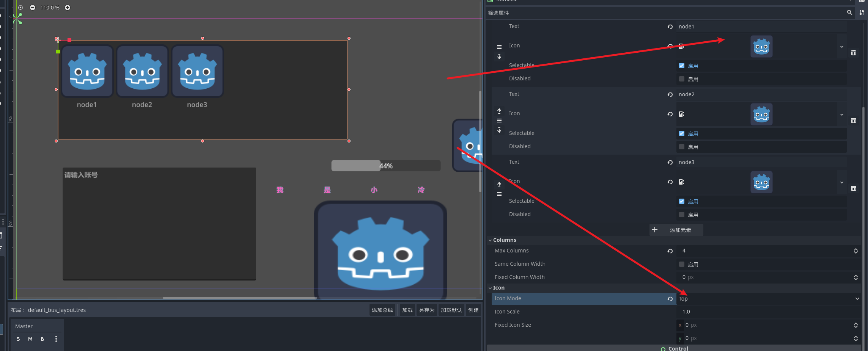Viewport: 868px width, 351px height.
Task: Click the Fixed Icon Size y stepper
Action: pyautogui.click(x=855, y=338)
